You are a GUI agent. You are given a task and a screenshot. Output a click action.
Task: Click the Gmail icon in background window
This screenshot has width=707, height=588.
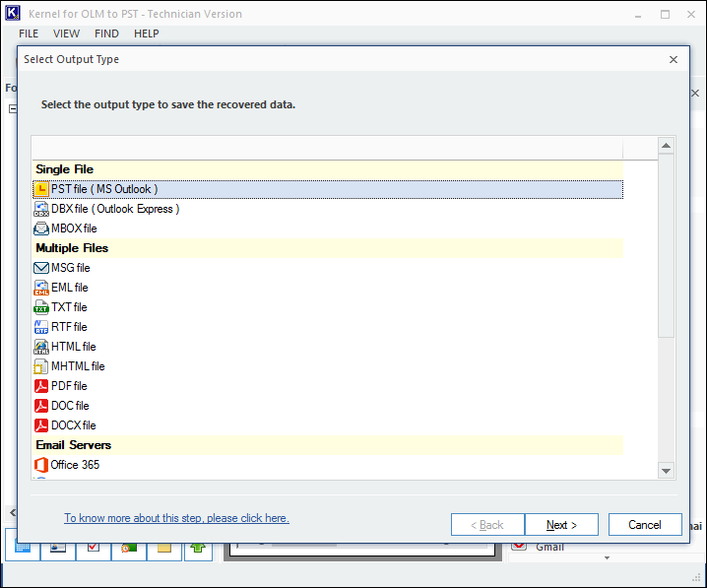(519, 546)
